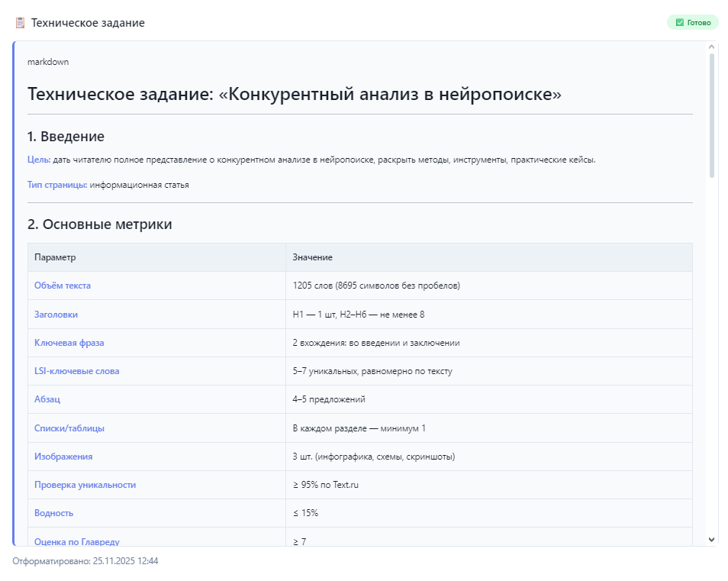Click the green checkmark in the Готово badge
This screenshot has height=581, width=728.
coord(679,22)
